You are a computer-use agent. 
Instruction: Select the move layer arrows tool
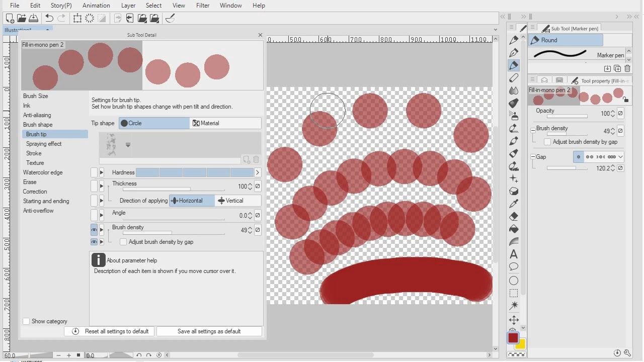(514, 320)
